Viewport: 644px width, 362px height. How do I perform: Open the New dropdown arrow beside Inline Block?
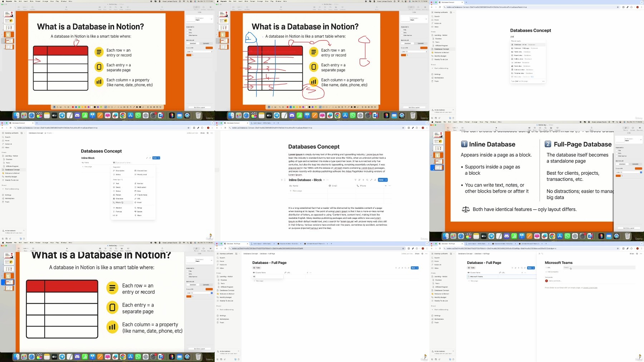(x=158, y=158)
